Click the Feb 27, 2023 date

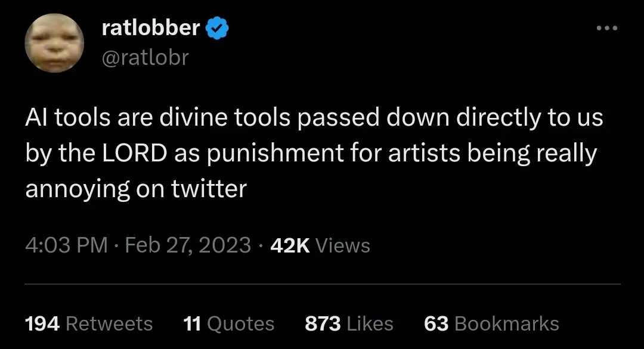pos(188,245)
